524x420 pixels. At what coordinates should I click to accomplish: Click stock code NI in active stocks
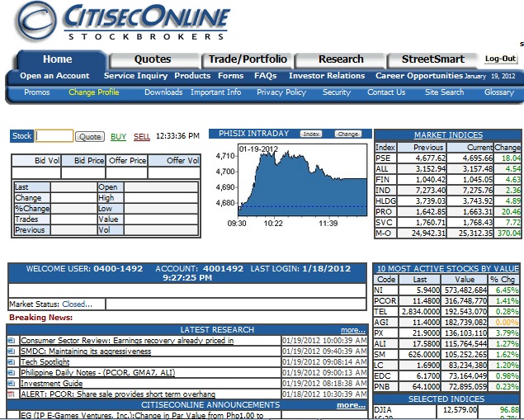378,290
